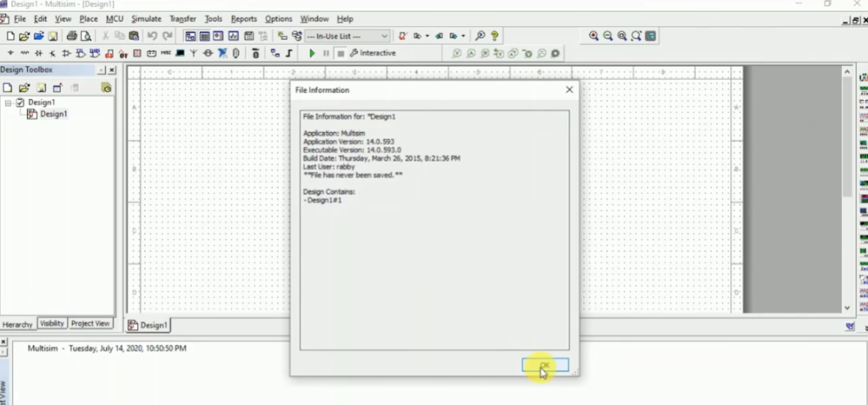This screenshot has height=405, width=868.
Task: Zoom to selected area
Action: tap(622, 36)
